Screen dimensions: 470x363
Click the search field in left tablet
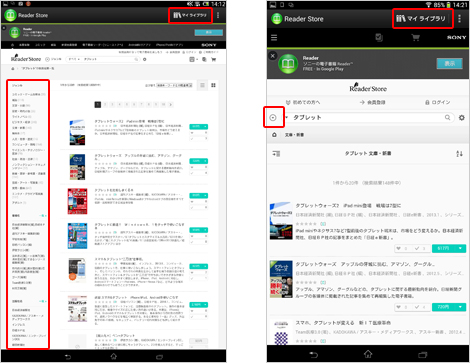[109, 59]
